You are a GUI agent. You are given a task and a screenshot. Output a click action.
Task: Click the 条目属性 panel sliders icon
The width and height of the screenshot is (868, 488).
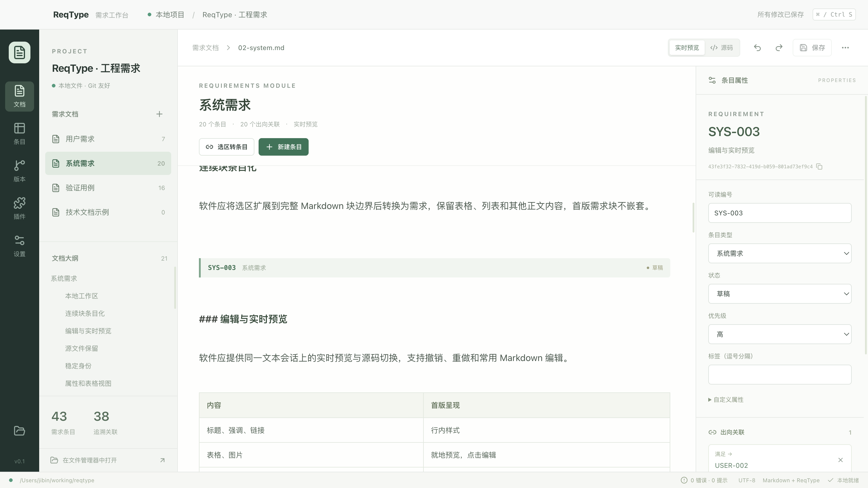click(x=712, y=80)
